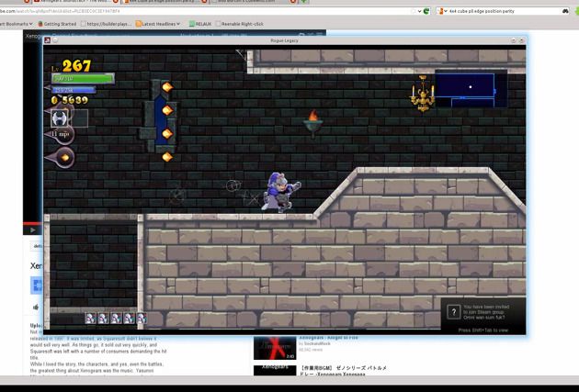Click the first enemy portrait in the bottom row
Image resolution: width=579 pixels, height=392 pixels.
(90, 319)
